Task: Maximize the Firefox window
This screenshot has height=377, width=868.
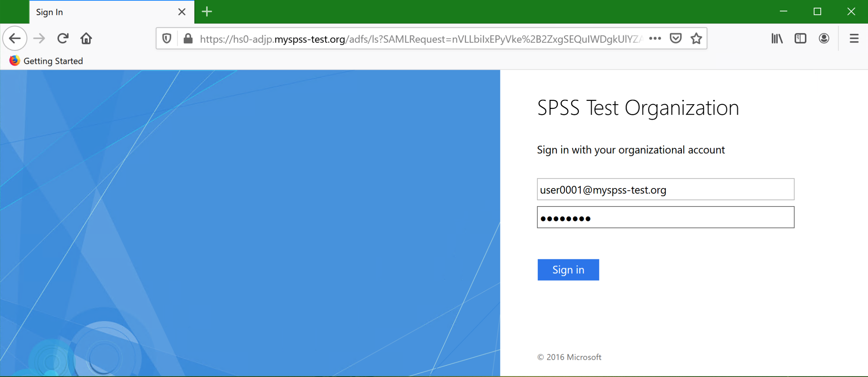Action: [817, 12]
